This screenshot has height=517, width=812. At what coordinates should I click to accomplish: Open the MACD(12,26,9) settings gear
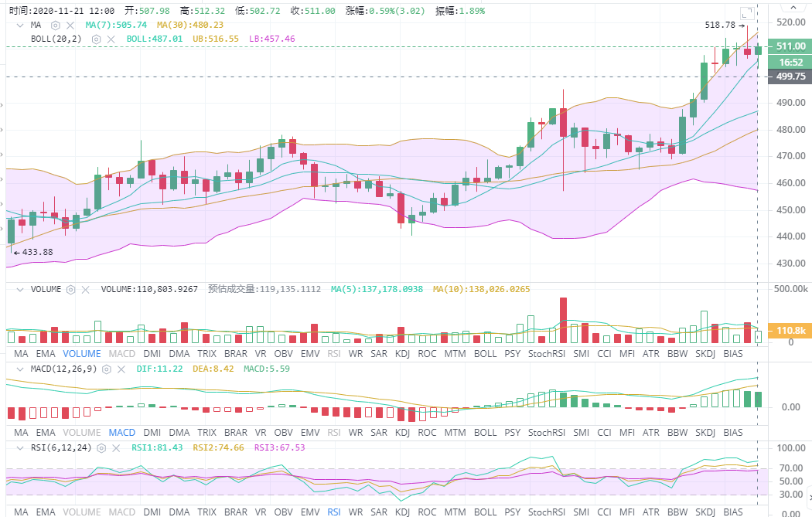coord(106,369)
